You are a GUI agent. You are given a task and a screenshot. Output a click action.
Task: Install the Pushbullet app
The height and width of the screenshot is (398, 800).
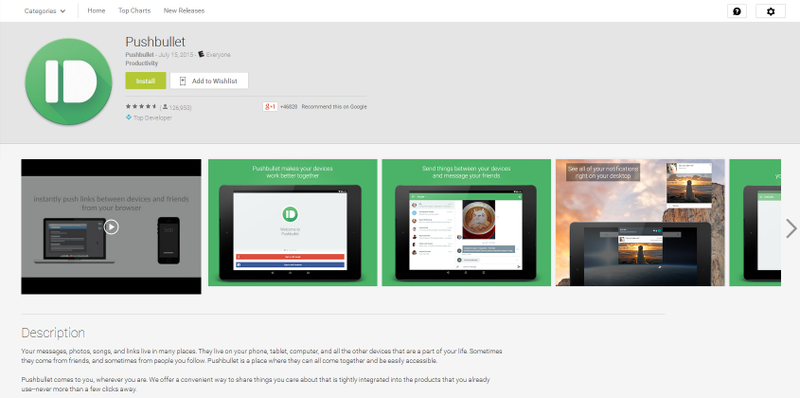tap(145, 81)
